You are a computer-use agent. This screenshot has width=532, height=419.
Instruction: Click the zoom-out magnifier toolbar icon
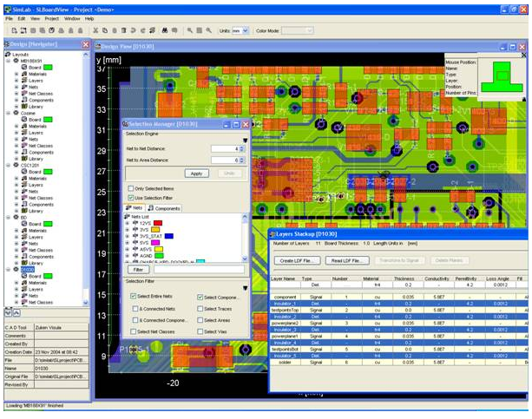(209, 30)
